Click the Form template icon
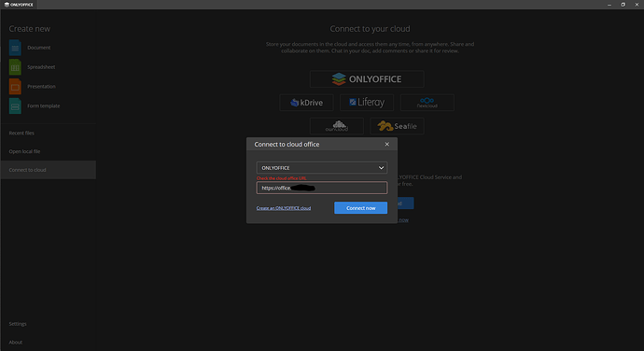Screen dimensions: 644x351 pyautogui.click(x=15, y=106)
